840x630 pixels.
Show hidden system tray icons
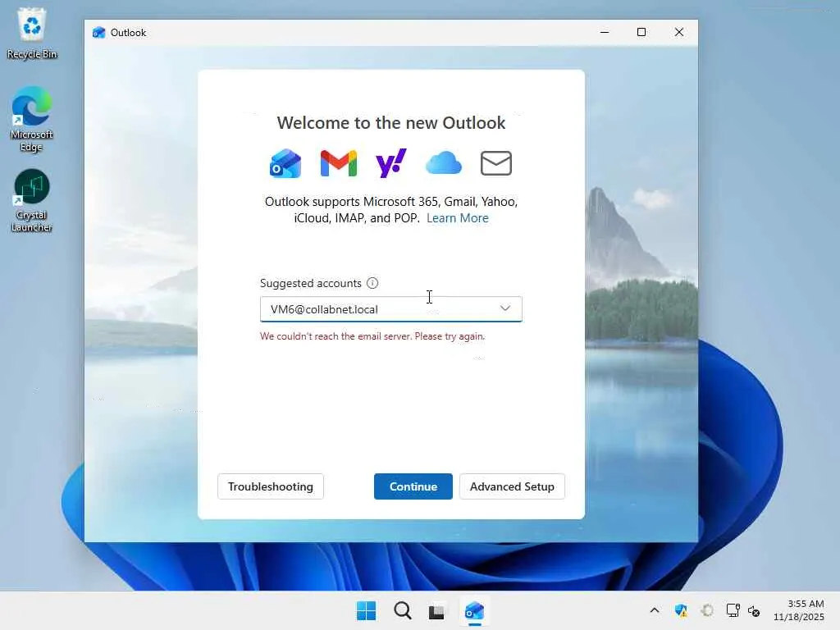point(655,610)
